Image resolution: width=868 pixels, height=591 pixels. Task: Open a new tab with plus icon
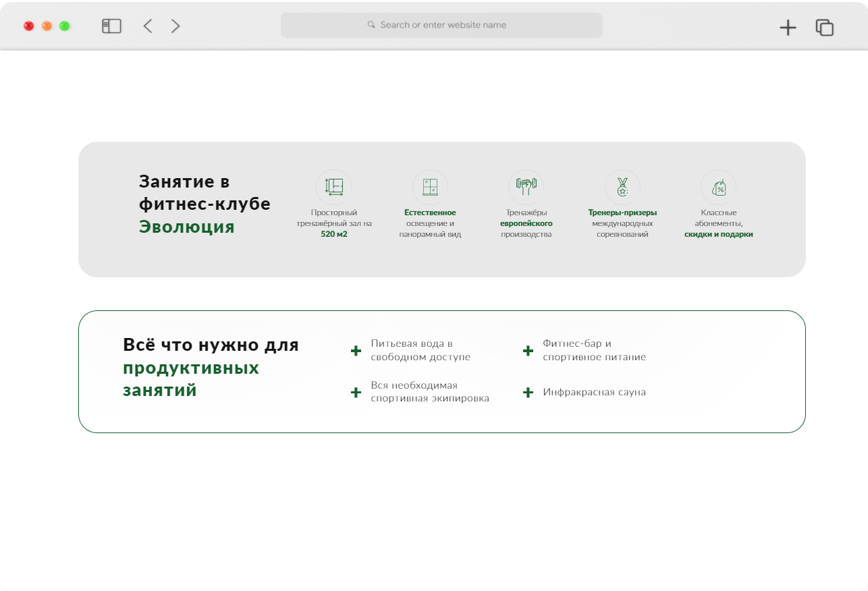(788, 28)
